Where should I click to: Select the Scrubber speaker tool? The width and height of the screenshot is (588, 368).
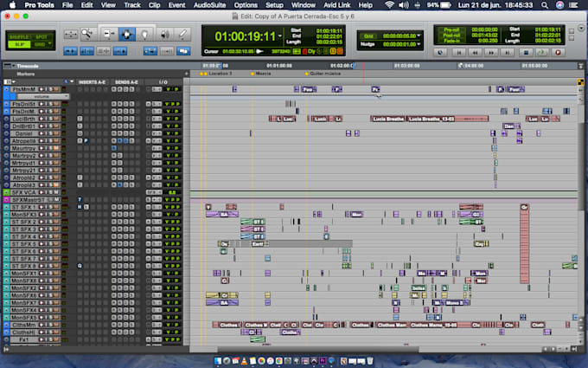coord(164,34)
